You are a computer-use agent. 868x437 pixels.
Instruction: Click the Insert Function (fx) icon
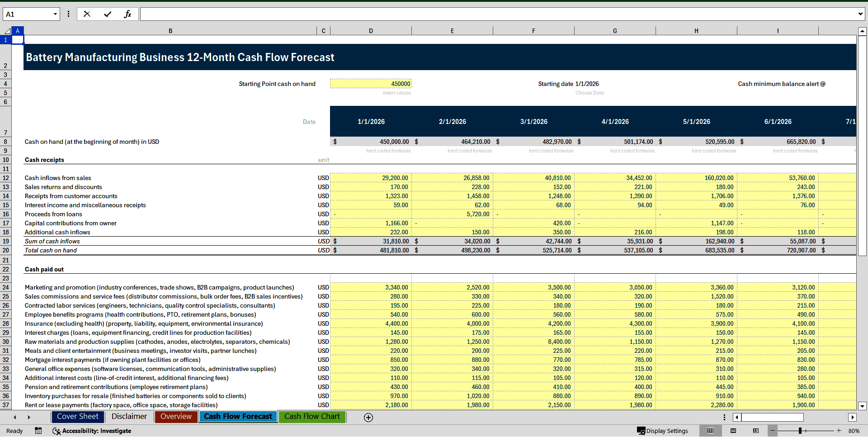[x=128, y=14]
